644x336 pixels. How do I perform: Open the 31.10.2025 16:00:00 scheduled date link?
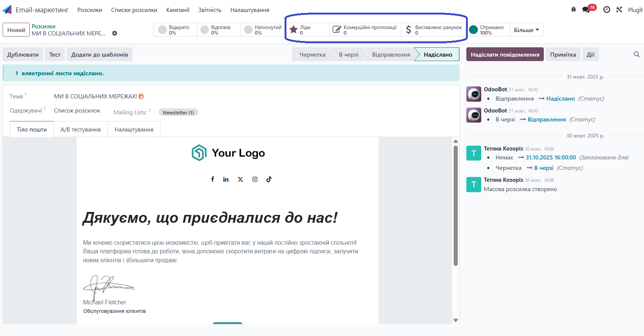551,157
